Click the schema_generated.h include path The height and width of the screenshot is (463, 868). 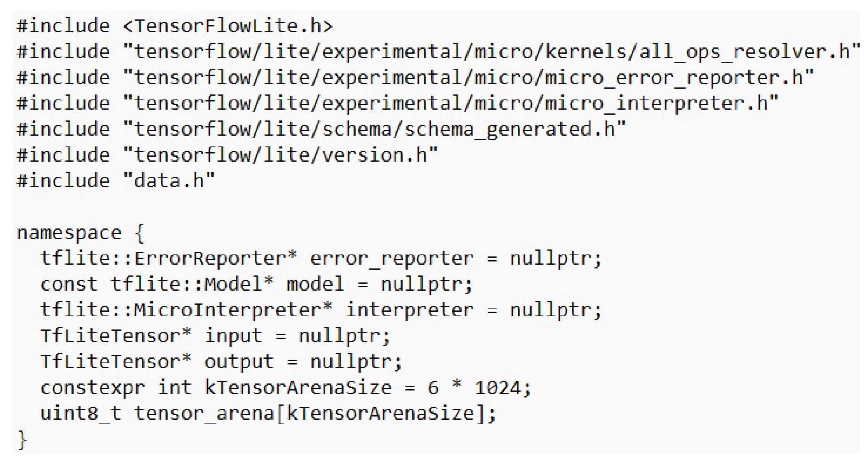374,129
